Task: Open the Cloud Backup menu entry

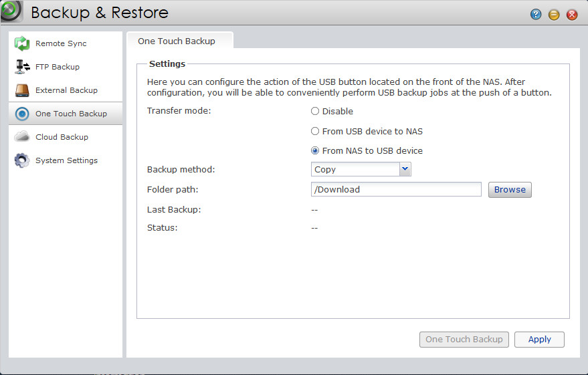Action: click(x=62, y=137)
